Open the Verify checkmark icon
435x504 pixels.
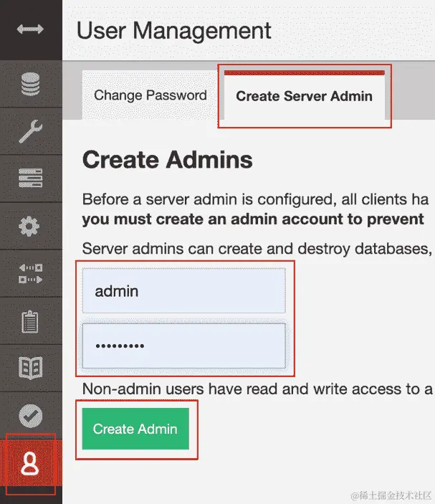pos(31,416)
